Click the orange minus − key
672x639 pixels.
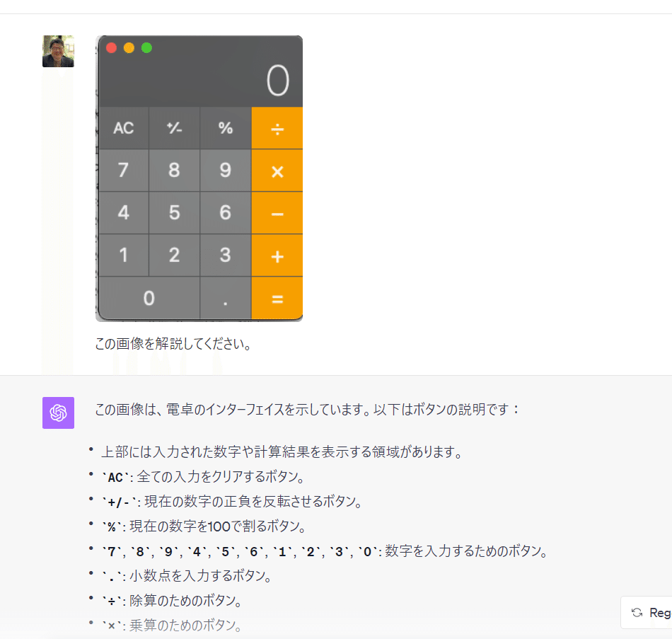pos(277,213)
